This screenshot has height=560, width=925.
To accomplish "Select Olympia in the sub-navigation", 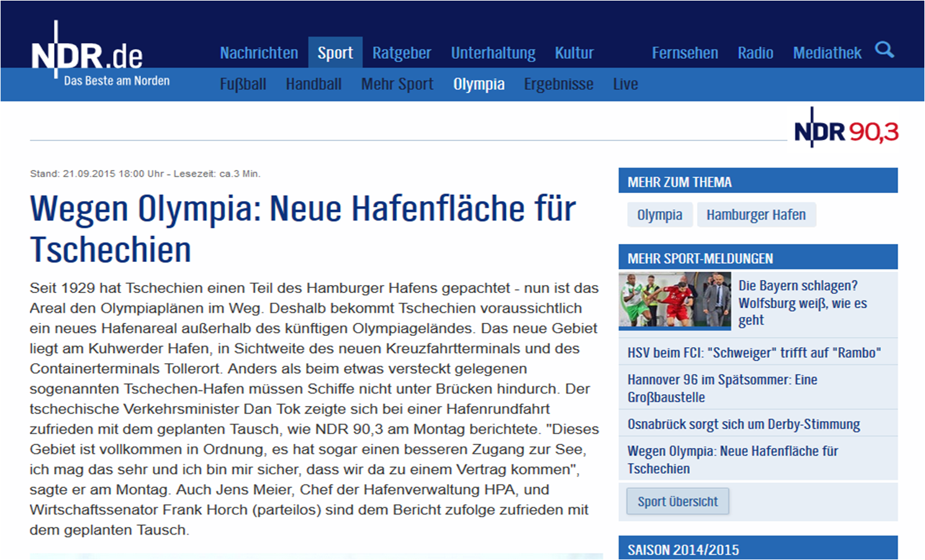I will (x=479, y=84).
